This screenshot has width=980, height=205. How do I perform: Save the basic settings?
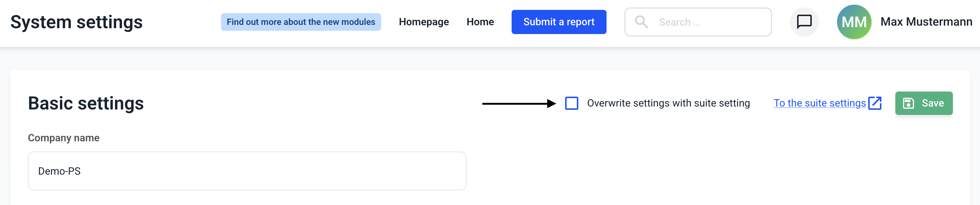924,103
